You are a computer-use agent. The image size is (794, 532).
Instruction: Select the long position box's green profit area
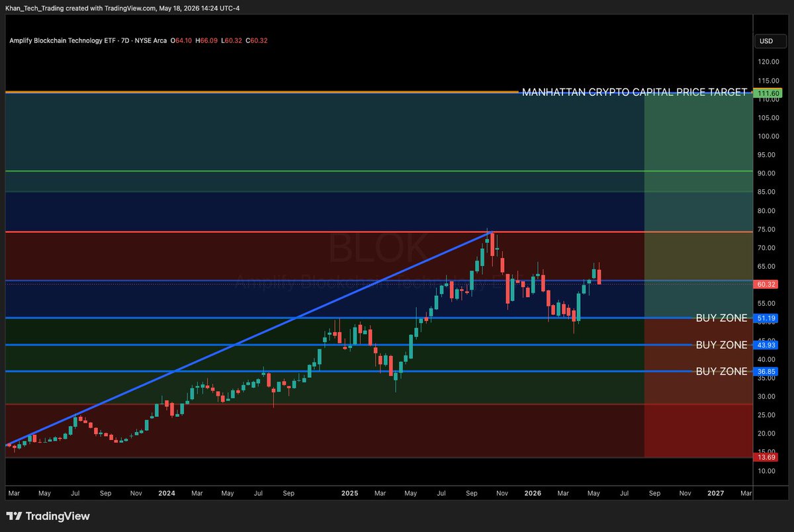tap(699, 205)
